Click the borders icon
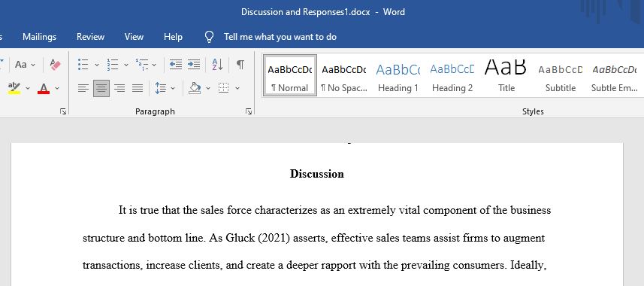The width and height of the screenshot is (644, 286). 223,87
